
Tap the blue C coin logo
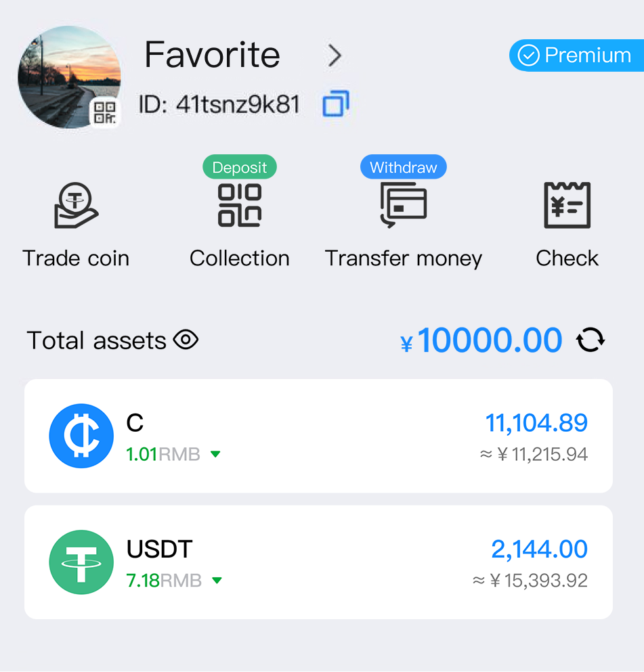point(81,436)
